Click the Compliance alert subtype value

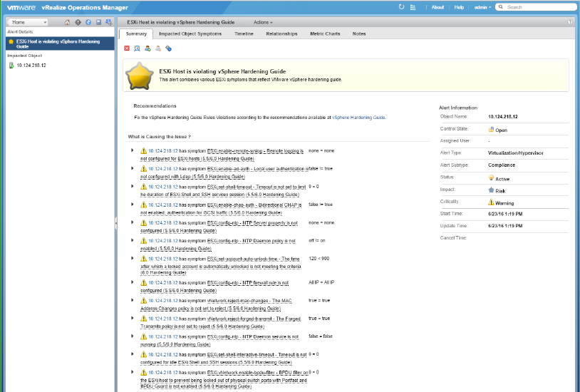pos(502,165)
